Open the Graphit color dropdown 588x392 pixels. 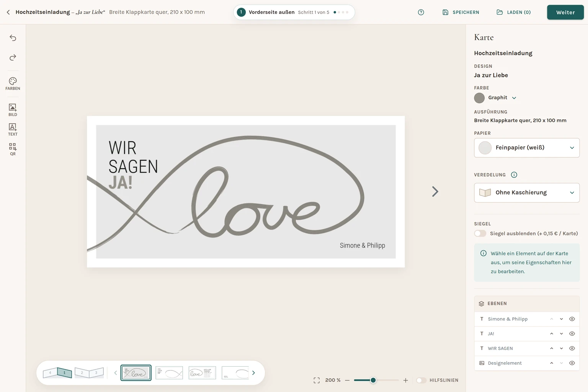514,98
